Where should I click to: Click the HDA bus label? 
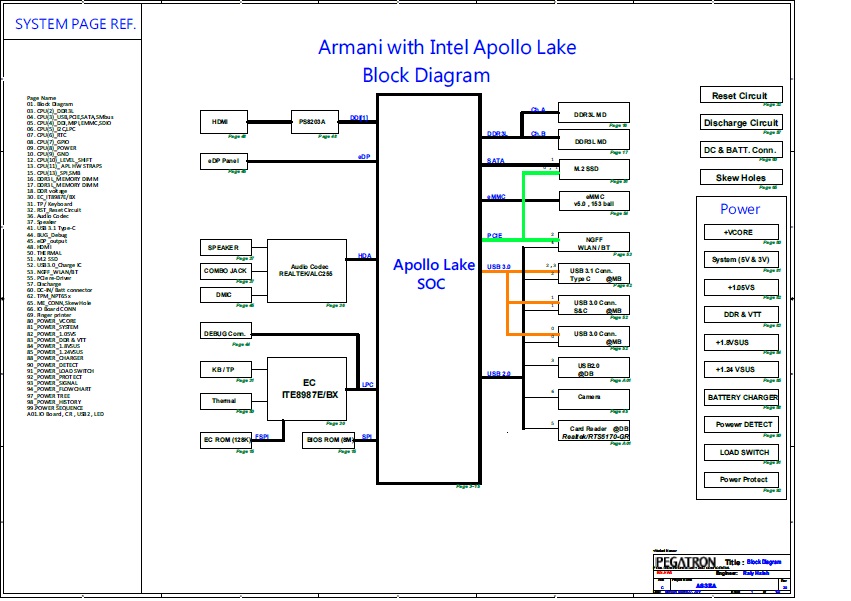coord(365,256)
